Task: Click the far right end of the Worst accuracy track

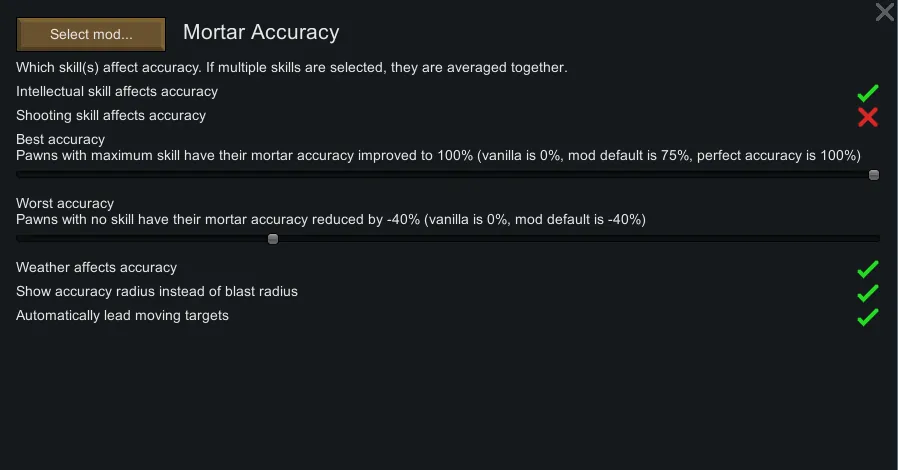Action: point(876,238)
